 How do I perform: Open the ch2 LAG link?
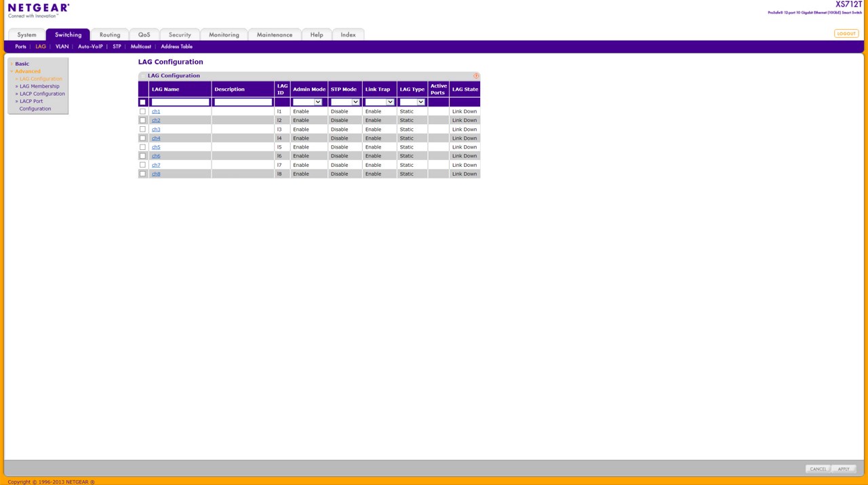(156, 120)
